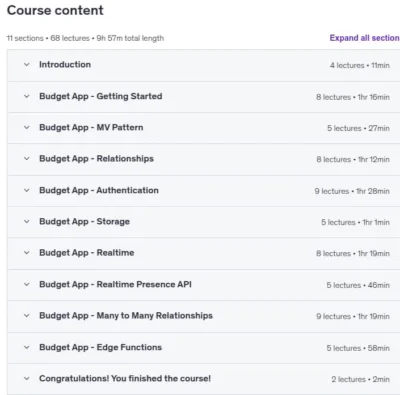Click chevron beside Budget App - MV Pattern
This screenshot has width=400, height=395.
[x=27, y=128]
